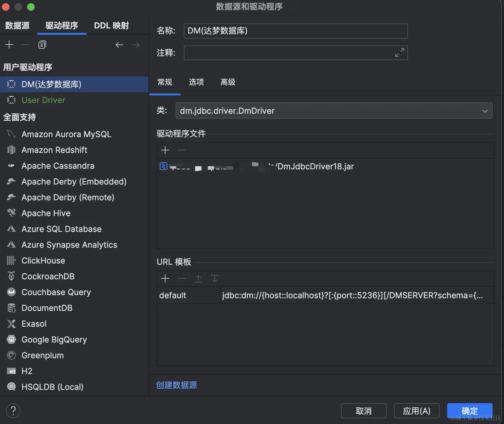Move the URL template up
Image resolution: width=504 pixels, height=424 pixels.
click(x=198, y=278)
